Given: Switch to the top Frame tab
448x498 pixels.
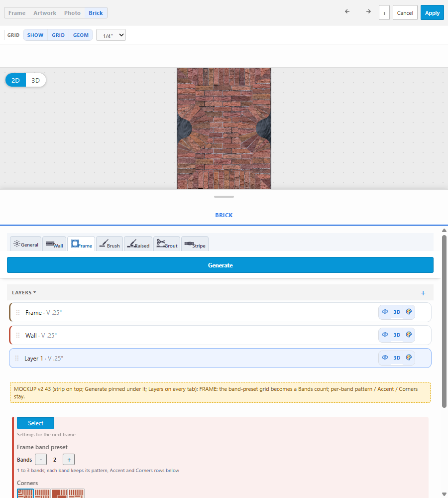Looking at the screenshot, I should 17,13.
